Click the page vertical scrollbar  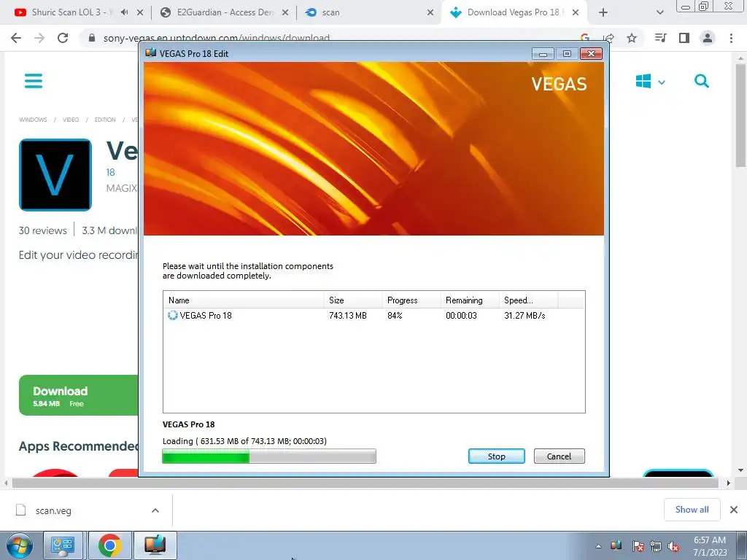[740, 114]
